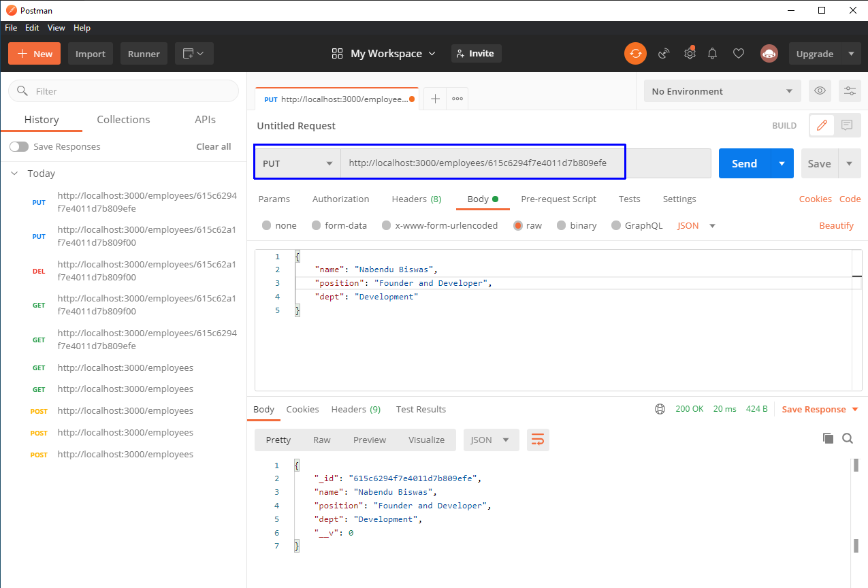Switch response view to Raw
868x588 pixels.
(322, 440)
